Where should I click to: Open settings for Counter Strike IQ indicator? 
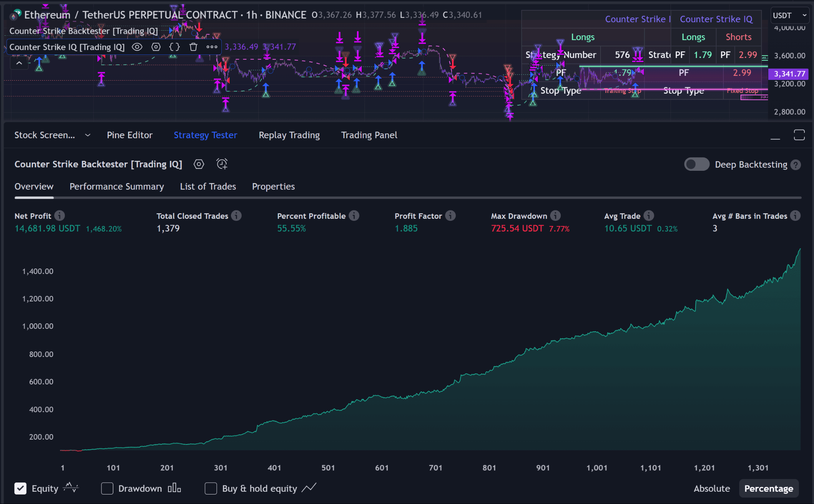point(156,47)
